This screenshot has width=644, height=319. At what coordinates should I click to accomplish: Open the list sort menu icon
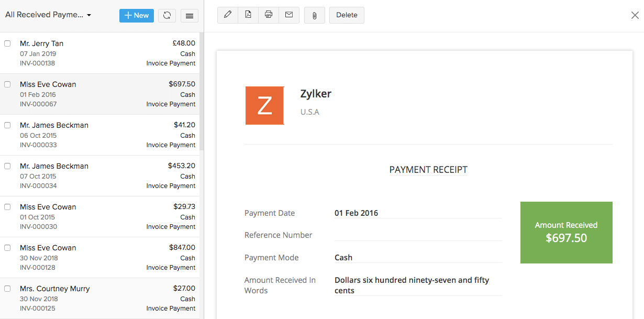coord(189,15)
